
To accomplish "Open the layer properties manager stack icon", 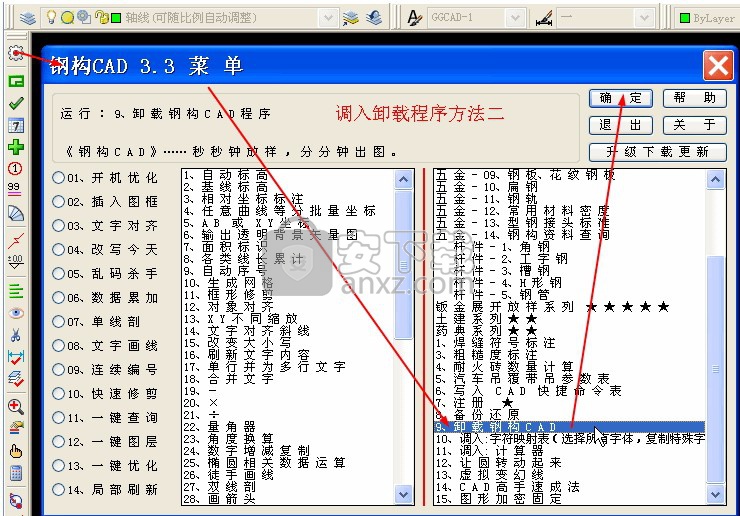I will [x=28, y=18].
